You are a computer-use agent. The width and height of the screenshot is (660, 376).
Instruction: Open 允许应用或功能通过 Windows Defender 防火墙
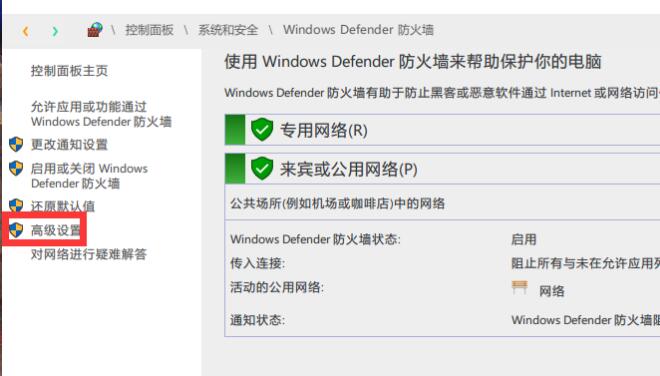point(101,114)
